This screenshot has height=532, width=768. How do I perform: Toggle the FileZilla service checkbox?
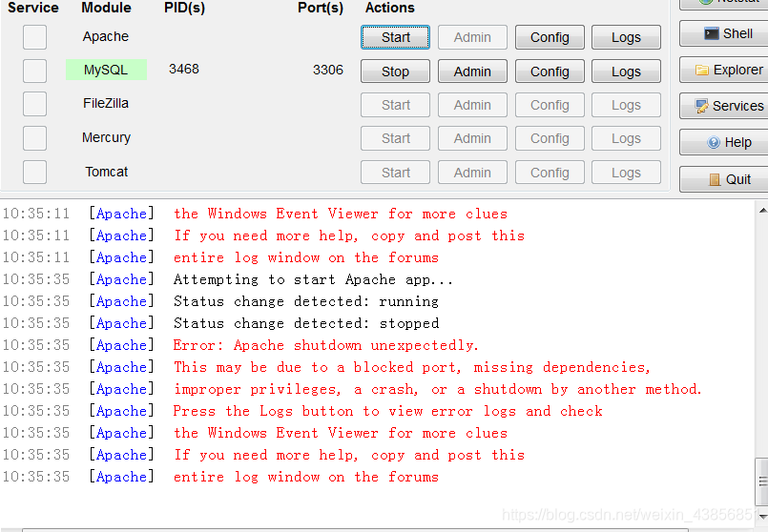[34, 104]
